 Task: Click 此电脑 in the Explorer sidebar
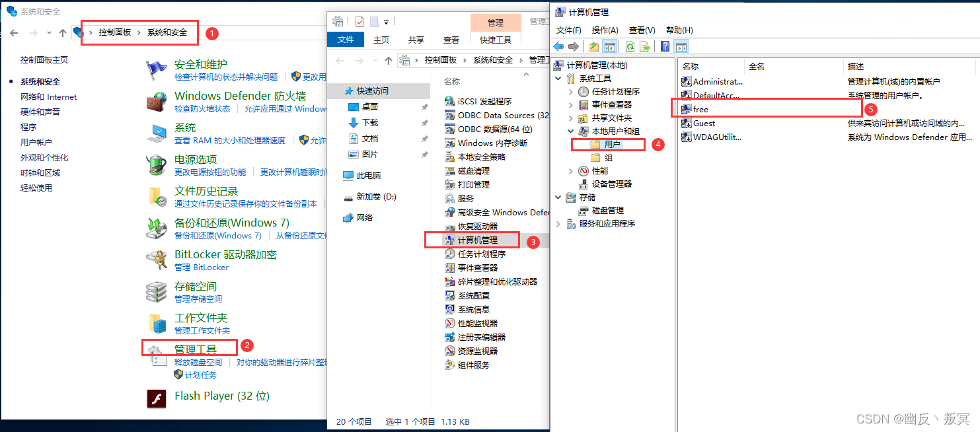[x=362, y=176]
